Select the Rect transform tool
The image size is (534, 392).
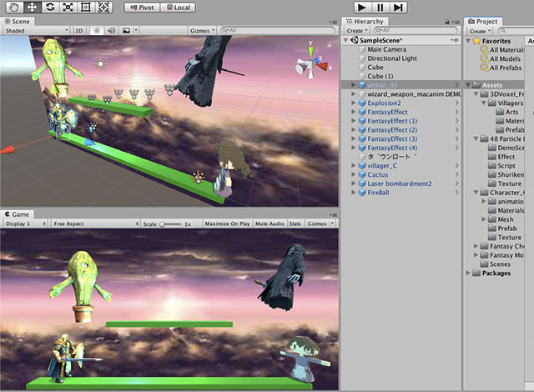click(86, 8)
